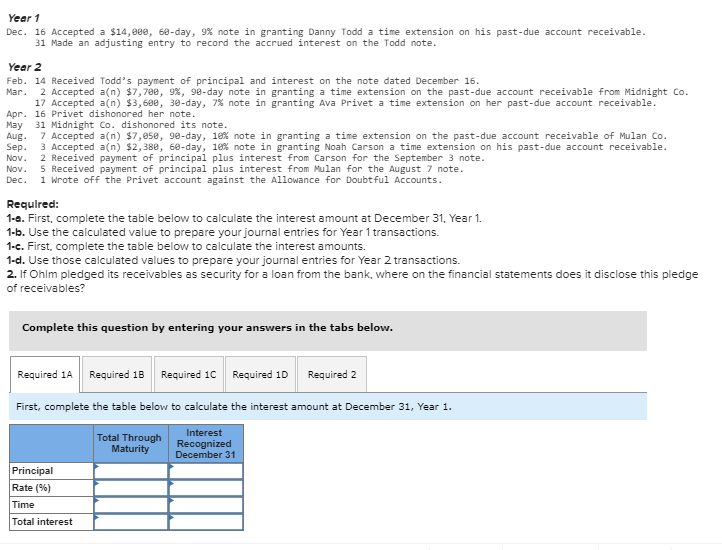
Task: Click the Nov. 5 Mulan payment line
Action: click(235, 169)
